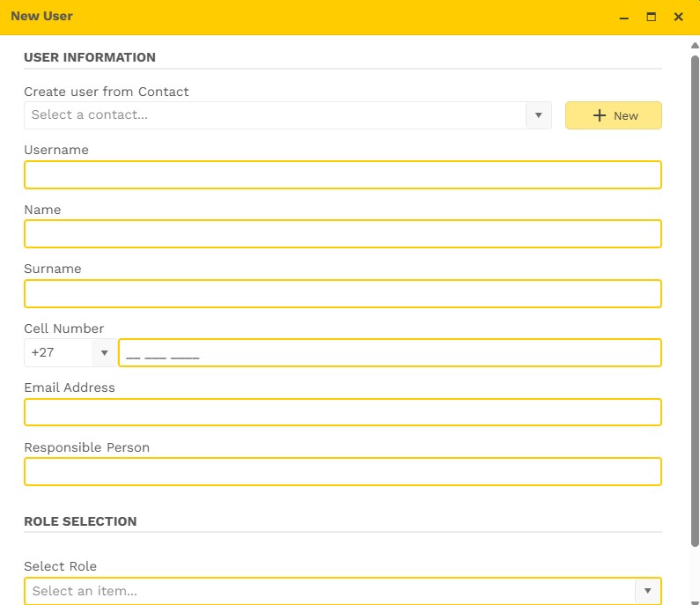Viewport: 700px width, 605px height.
Task: Click the Username label
Action: pyautogui.click(x=56, y=150)
